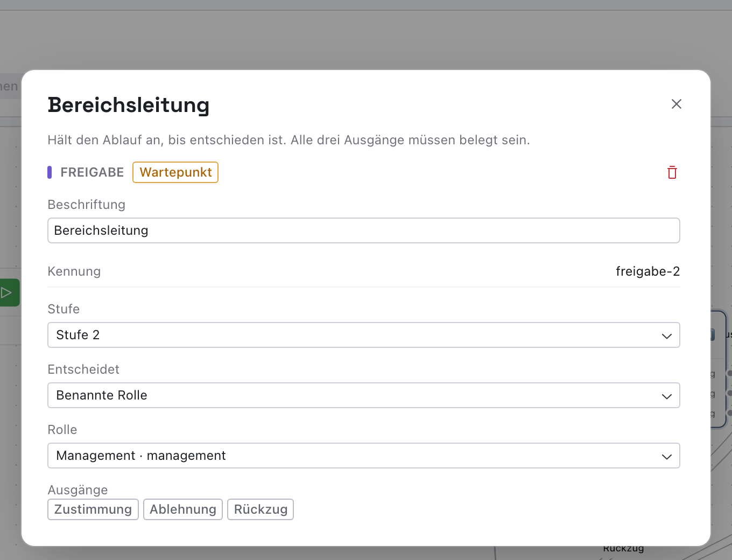
Task: Open the Rolle dropdown
Action: click(364, 456)
